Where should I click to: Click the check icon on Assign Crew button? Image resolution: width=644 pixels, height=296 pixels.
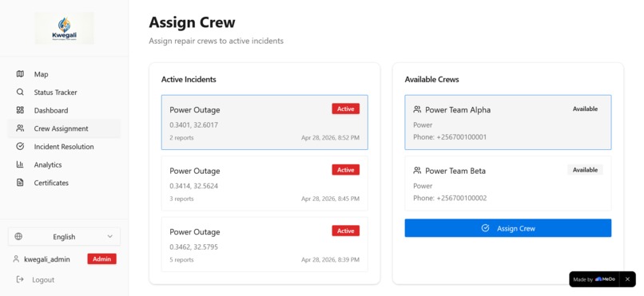pyautogui.click(x=485, y=228)
